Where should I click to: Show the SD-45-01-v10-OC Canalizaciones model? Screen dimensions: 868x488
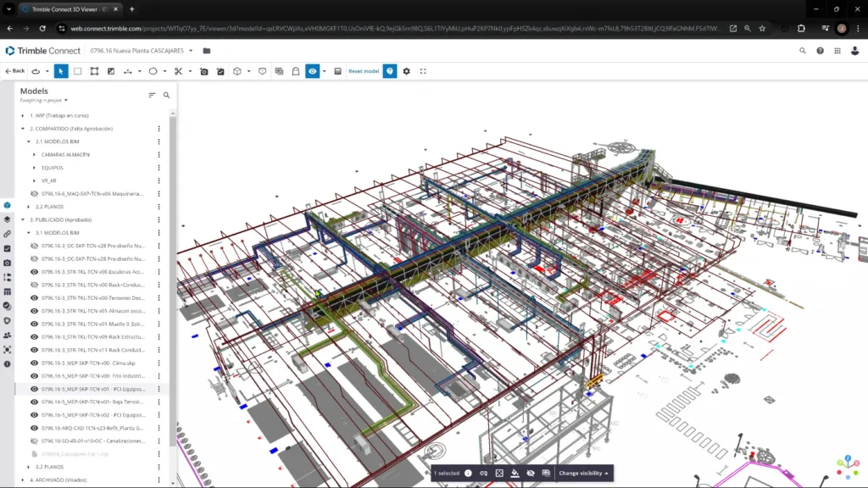click(34, 441)
